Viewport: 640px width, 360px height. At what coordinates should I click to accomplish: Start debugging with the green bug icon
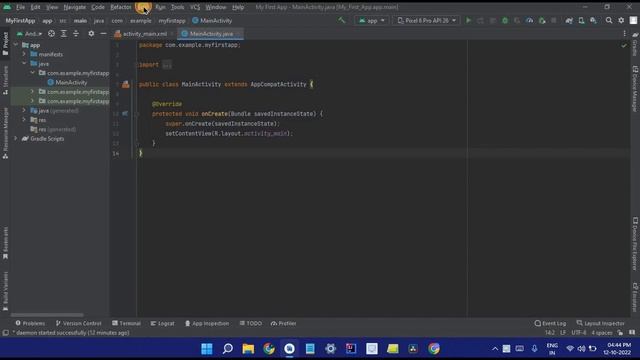point(505,20)
